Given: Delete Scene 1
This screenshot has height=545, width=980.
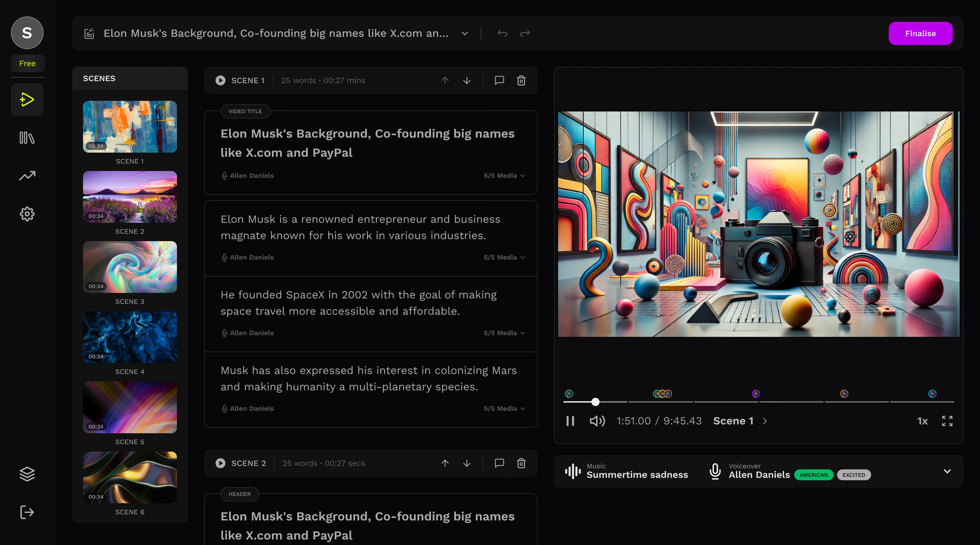Looking at the screenshot, I should pos(521,80).
